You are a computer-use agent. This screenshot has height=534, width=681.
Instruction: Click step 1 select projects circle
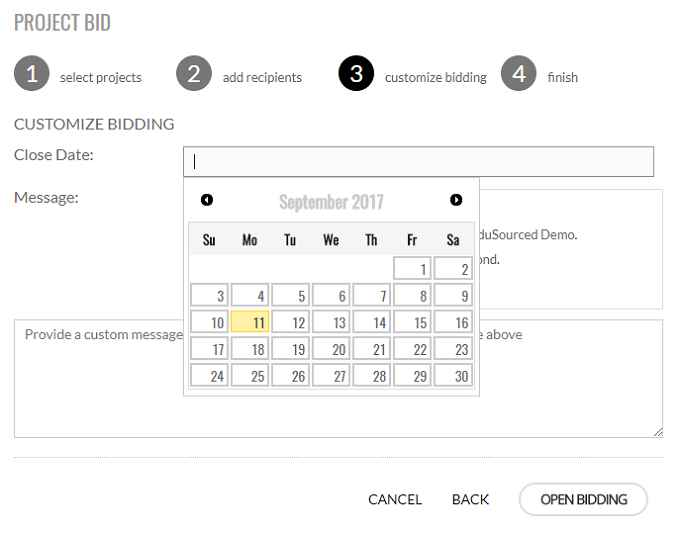click(32, 74)
